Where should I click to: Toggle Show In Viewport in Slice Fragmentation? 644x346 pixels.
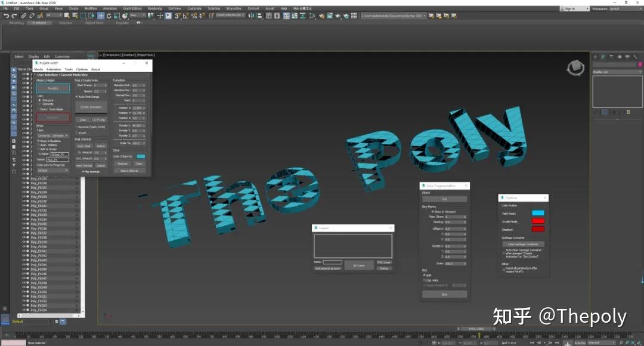click(x=432, y=211)
